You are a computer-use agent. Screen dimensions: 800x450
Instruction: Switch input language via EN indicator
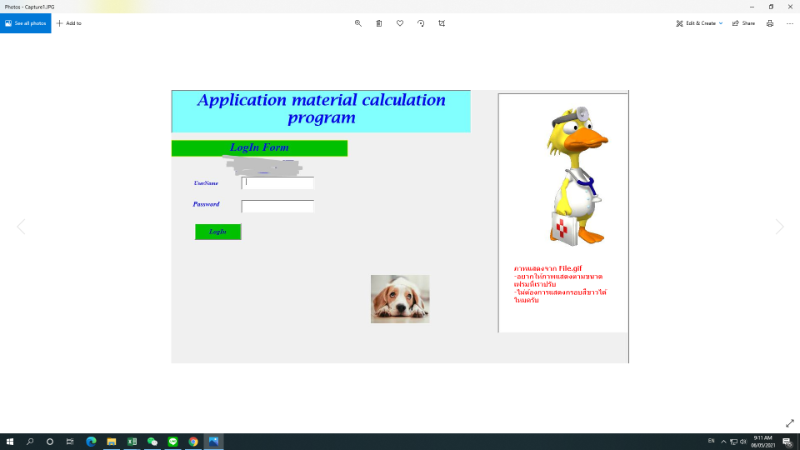[711, 441]
